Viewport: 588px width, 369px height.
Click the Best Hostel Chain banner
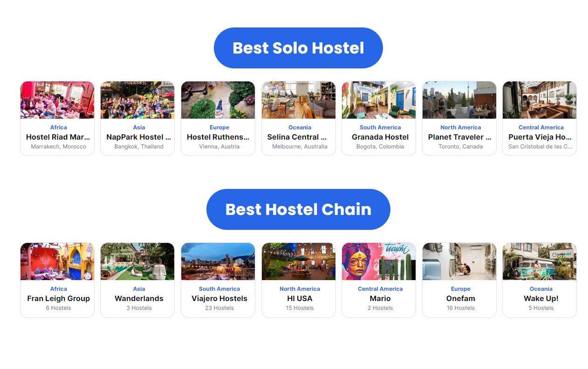(x=298, y=209)
